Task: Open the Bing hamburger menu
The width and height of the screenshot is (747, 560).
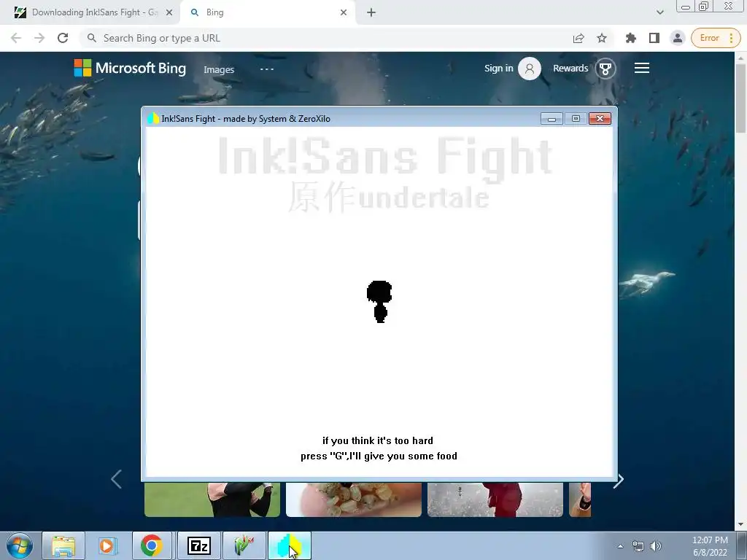Action: click(x=642, y=68)
